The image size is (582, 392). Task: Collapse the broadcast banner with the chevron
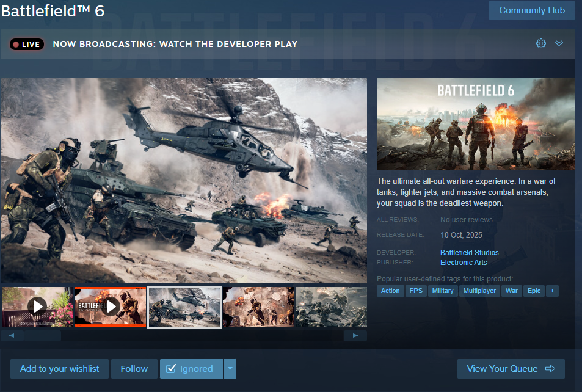tap(559, 43)
